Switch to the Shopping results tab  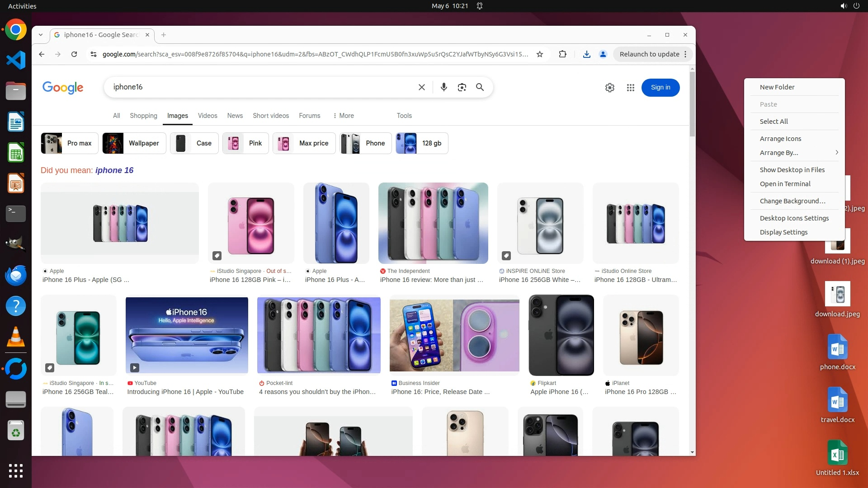tap(143, 116)
